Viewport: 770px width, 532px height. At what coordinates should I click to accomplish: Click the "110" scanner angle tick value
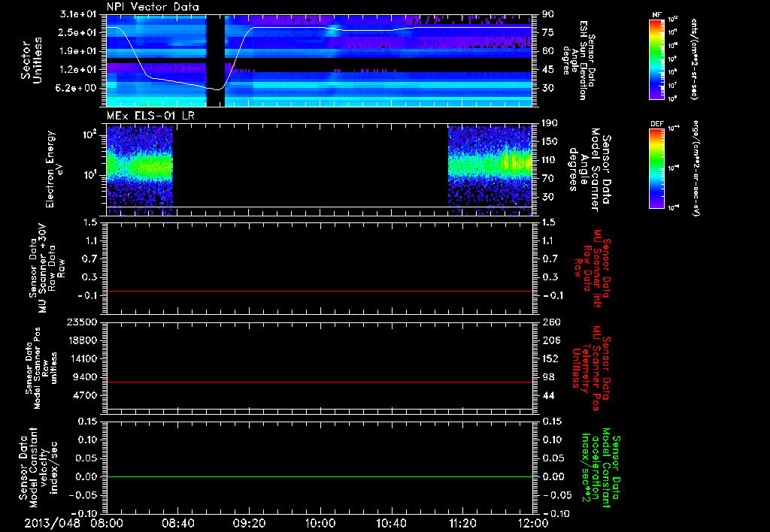[x=550, y=160]
